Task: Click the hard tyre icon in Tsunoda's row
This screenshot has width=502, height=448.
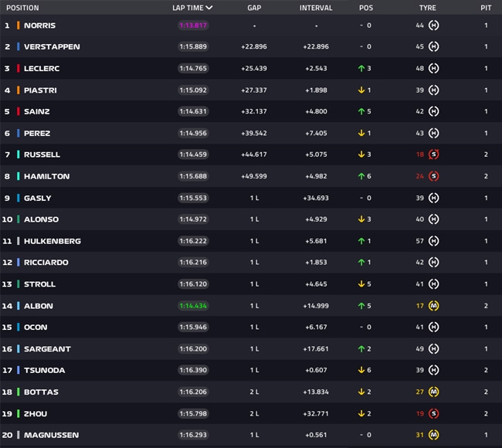Action: pos(433,370)
